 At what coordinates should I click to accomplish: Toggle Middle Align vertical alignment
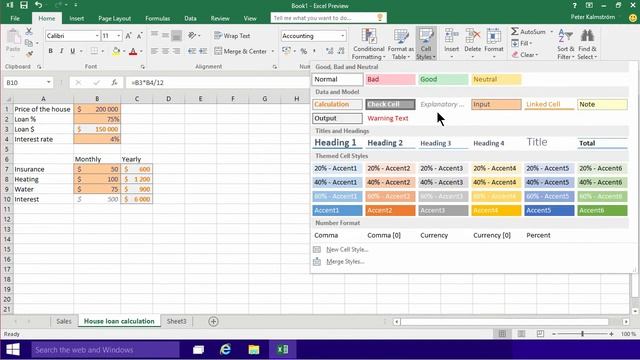(165, 36)
